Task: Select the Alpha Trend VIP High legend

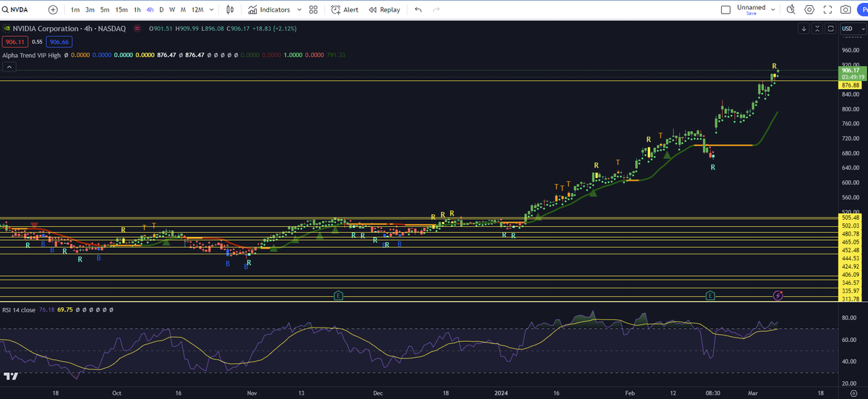Action: click(x=32, y=55)
